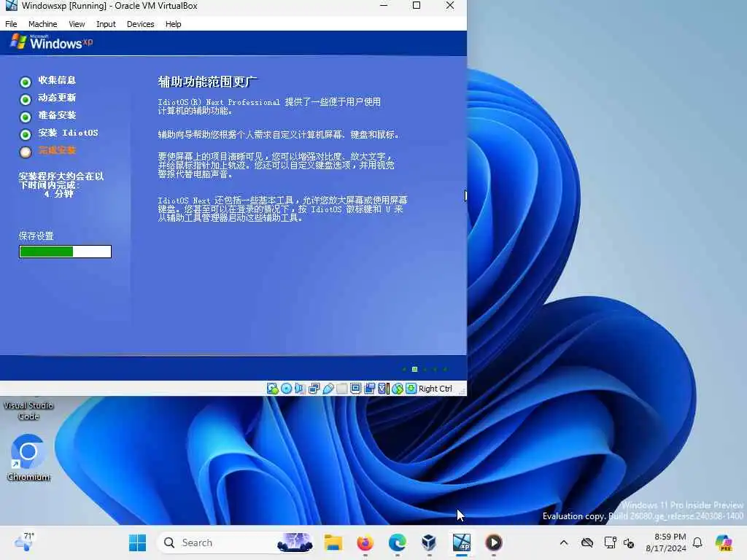Image resolution: width=747 pixels, height=560 pixels.
Task: Click the setup progress bar under 保存设置
Action: coord(65,252)
